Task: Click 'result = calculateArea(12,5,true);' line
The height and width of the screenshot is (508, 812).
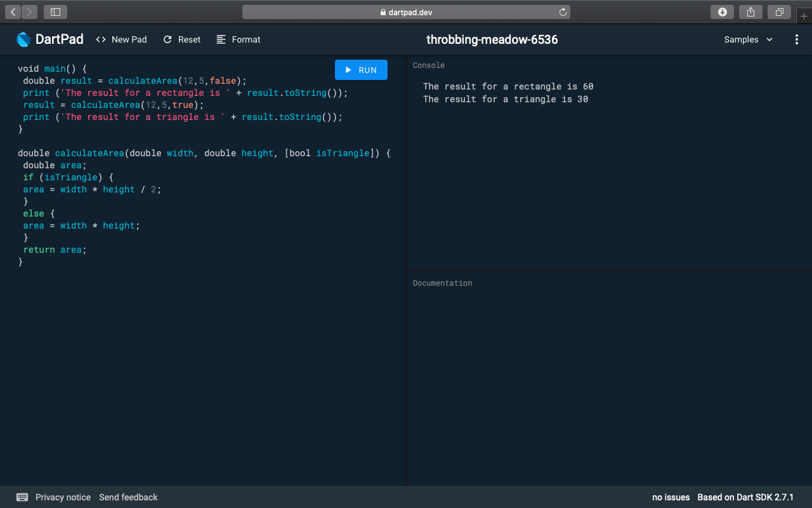Action: [114, 105]
